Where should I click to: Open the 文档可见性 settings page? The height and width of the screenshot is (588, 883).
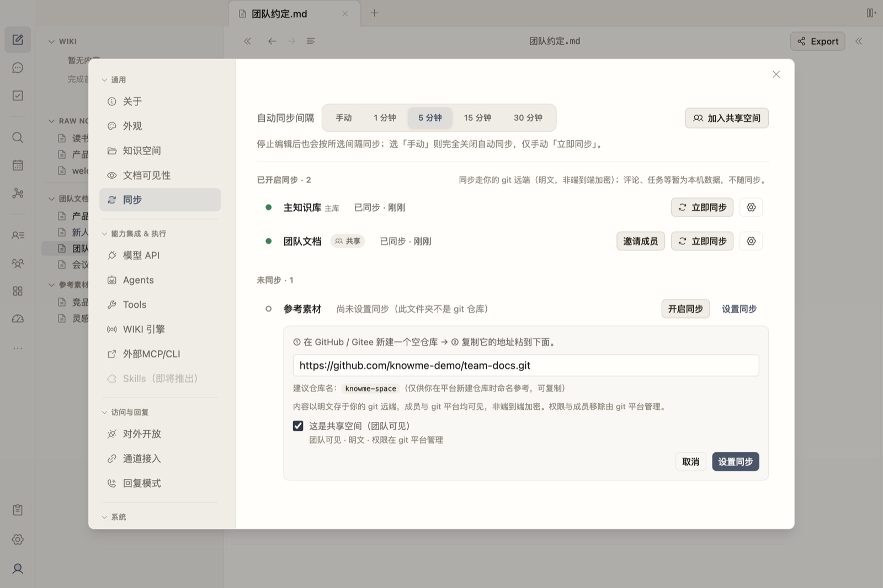160,175
